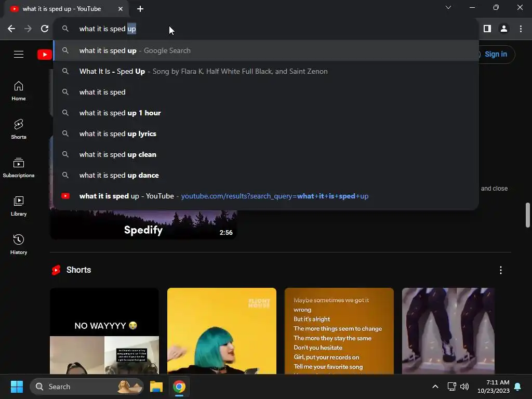The width and height of the screenshot is (532, 399).
Task: Click the YouTube logo icon
Action: point(45,54)
